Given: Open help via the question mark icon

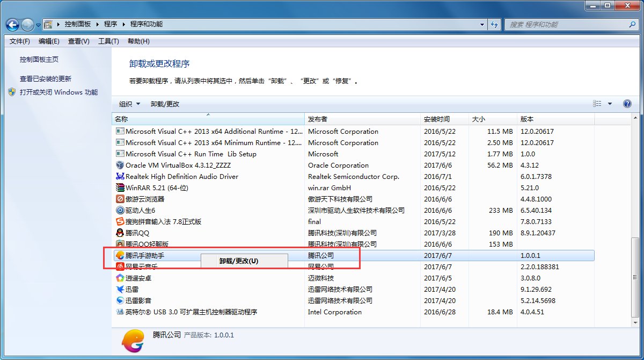Looking at the screenshot, I should point(627,103).
